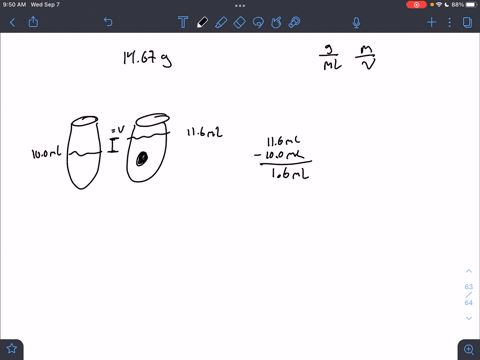Screen dimensions: 480x360
Task: Undo the last stroke
Action: [108, 22]
